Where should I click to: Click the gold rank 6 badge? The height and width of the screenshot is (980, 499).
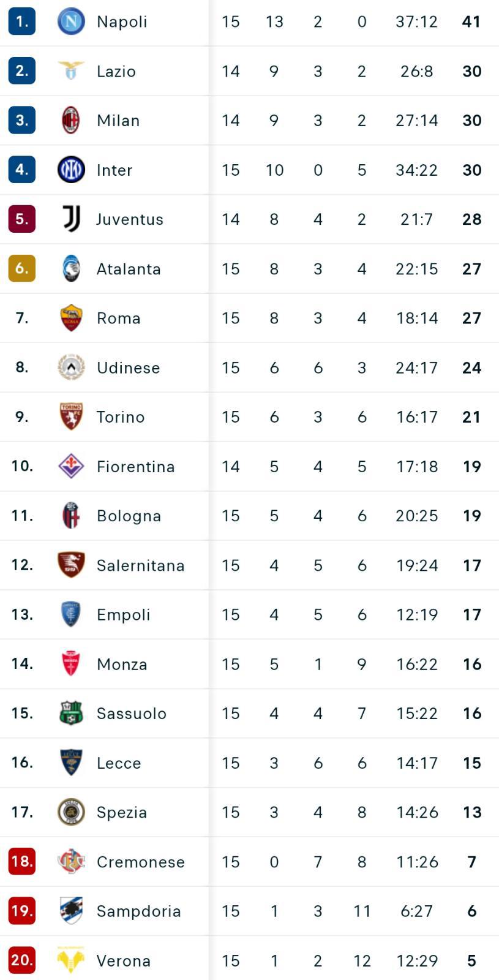coord(22,268)
